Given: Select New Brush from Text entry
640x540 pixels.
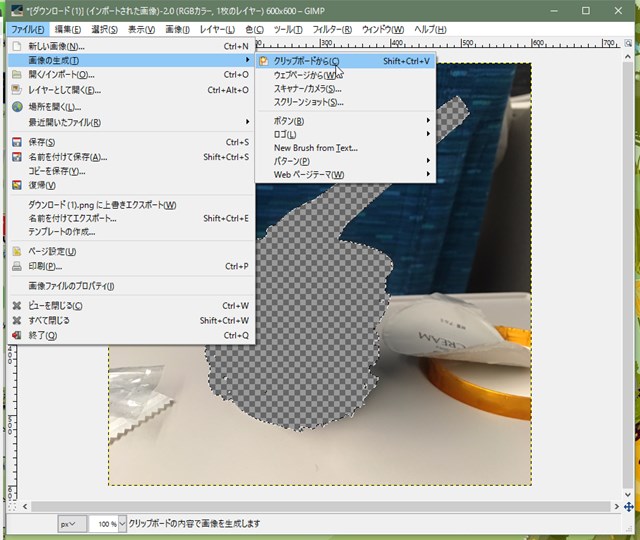Looking at the screenshot, I should (315, 148).
